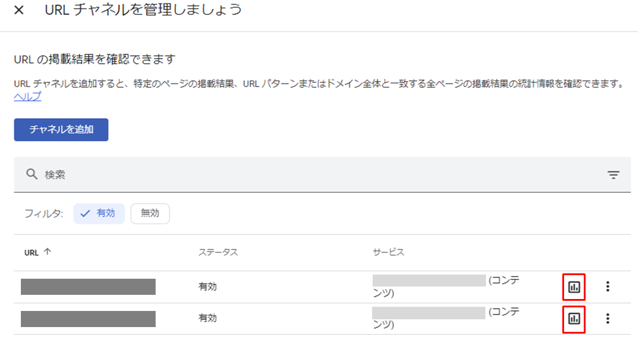Click the first row's (コンテンツ) service text

coord(445,287)
